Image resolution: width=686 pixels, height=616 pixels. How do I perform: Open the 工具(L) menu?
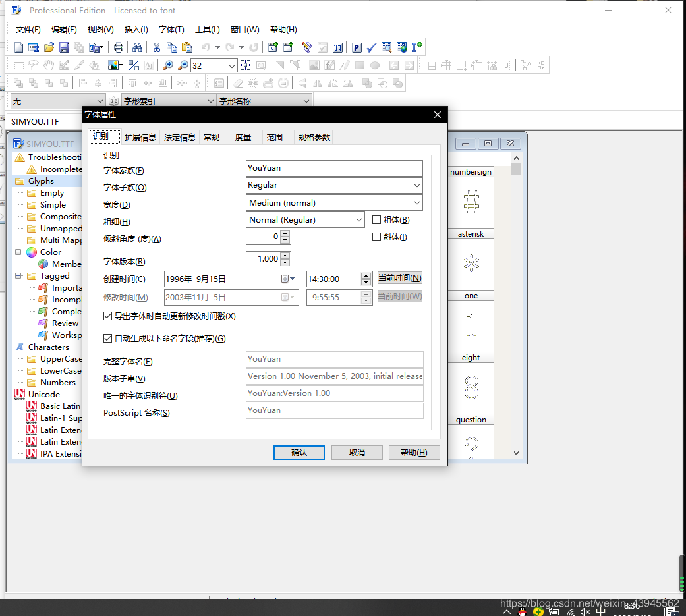(x=208, y=29)
